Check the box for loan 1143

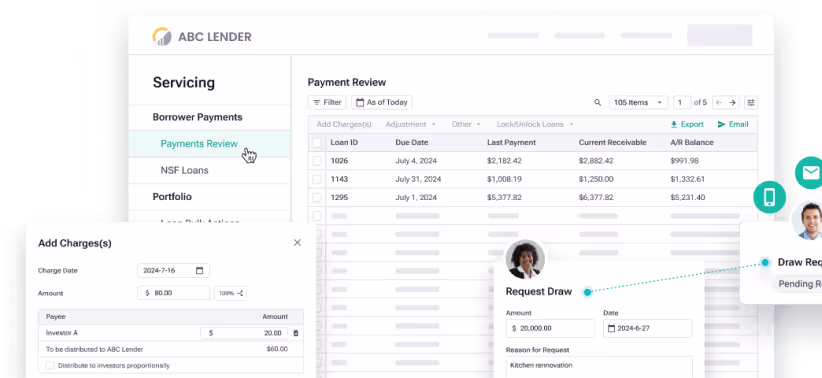coord(317,179)
